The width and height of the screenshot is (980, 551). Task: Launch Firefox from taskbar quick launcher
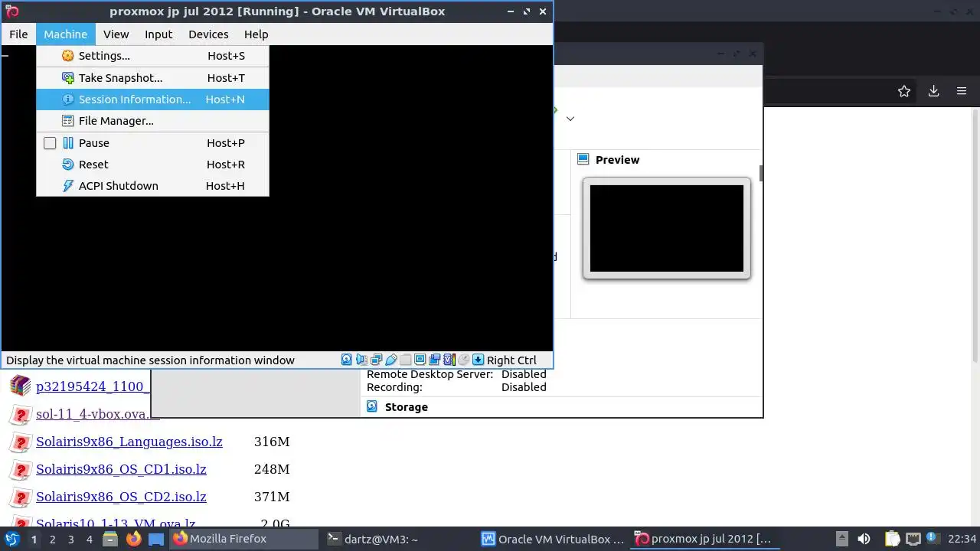[133, 539]
